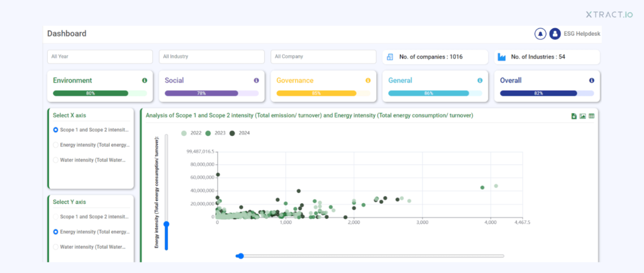
Task: Click the 4,467.5 X-axis label
Action: point(522,222)
